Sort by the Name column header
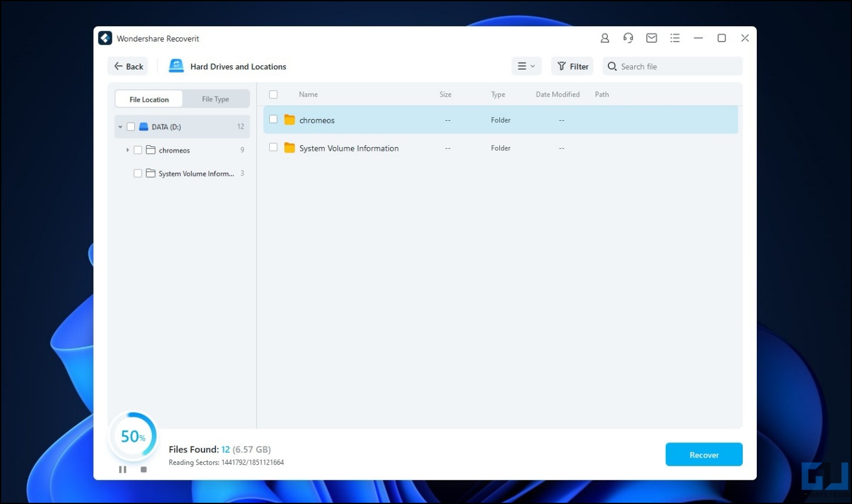Viewport: 852px width, 504px height. click(308, 95)
